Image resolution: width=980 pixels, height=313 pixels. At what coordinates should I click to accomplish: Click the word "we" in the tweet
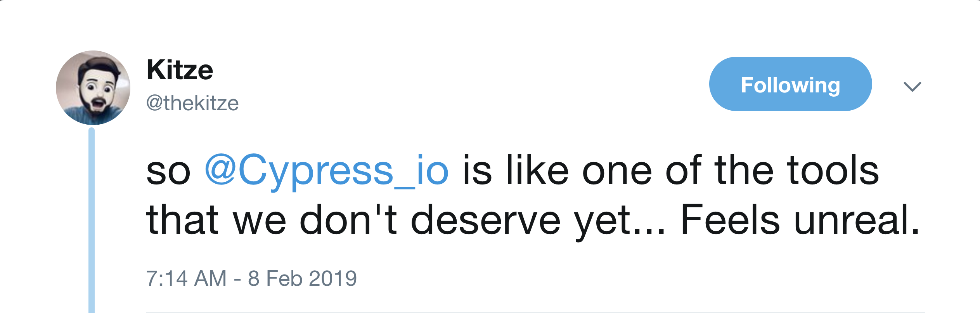tap(259, 220)
